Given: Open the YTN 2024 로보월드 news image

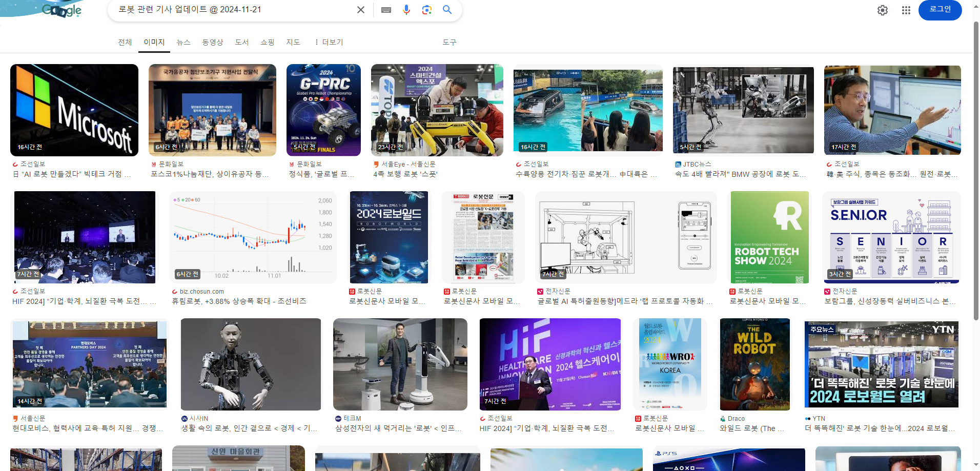Looking at the screenshot, I should [x=882, y=364].
